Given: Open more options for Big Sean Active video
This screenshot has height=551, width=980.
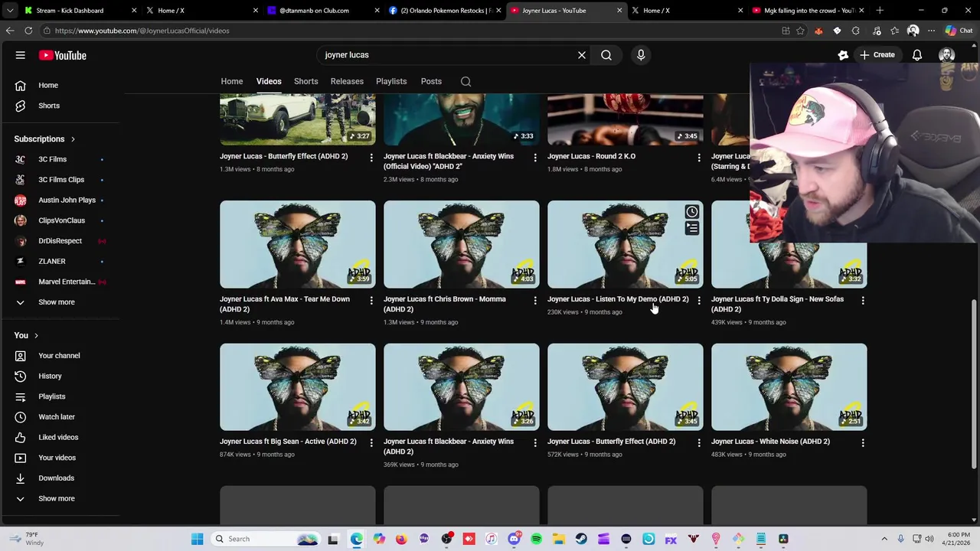Looking at the screenshot, I should tap(371, 443).
